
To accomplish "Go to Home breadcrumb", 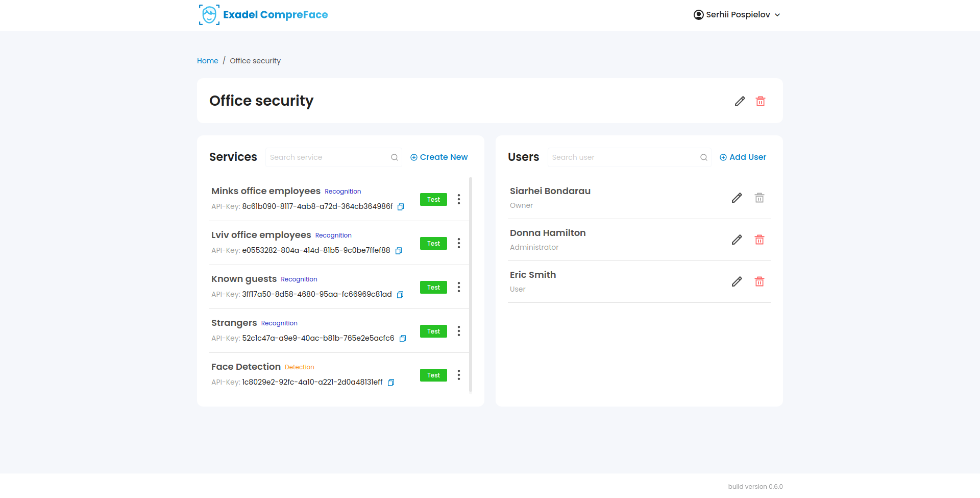I will [x=207, y=61].
